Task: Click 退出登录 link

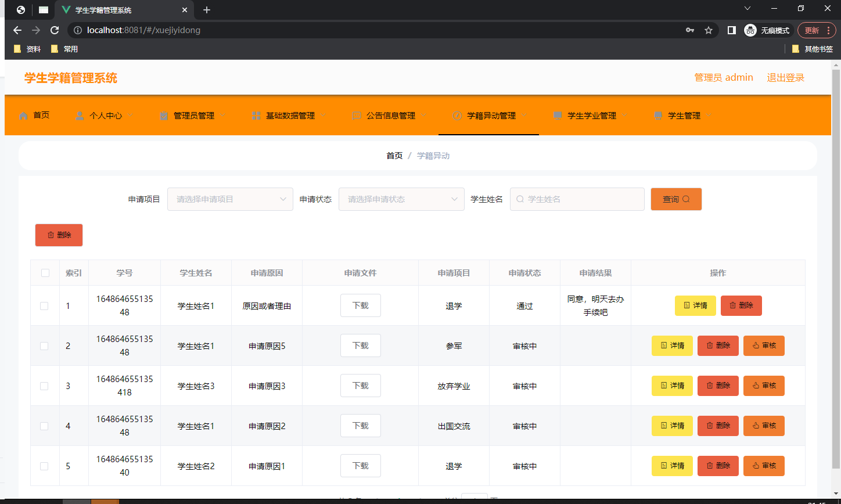Action: [x=785, y=78]
